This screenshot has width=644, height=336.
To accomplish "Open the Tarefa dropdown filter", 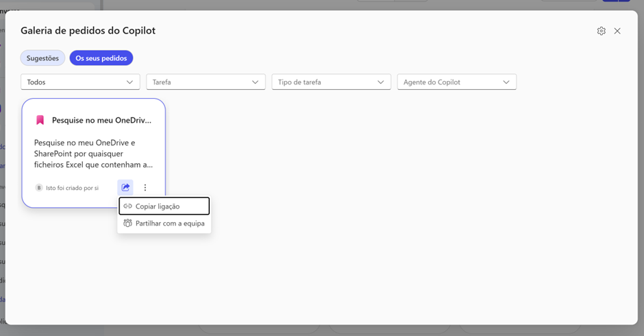I will point(206,82).
